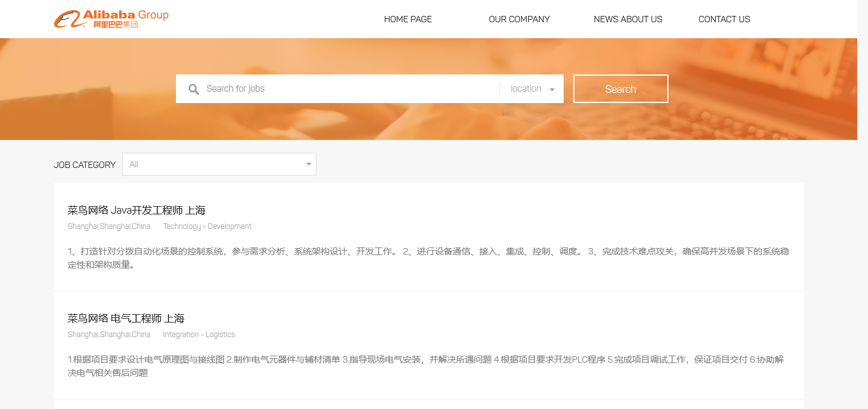Open NEWS ABOUT US in navigation
868x409 pixels.
[x=628, y=19]
